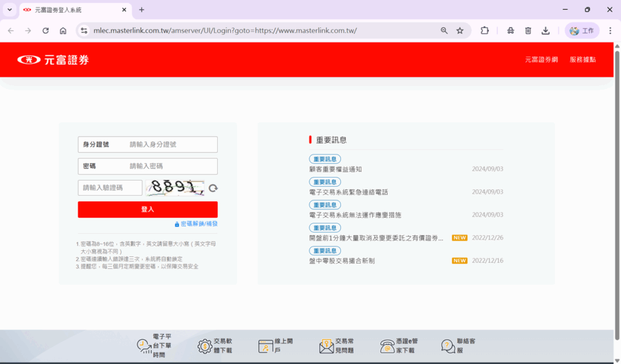Image resolution: width=621 pixels, height=364 pixels.
Task: Go to 元富證券網 in header
Action: [x=541, y=59]
